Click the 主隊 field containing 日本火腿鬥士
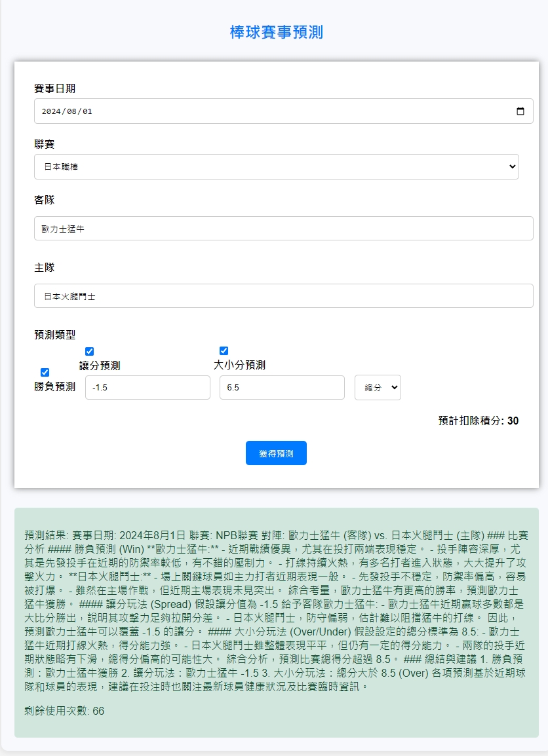The height and width of the screenshot is (756, 548). pyautogui.click(x=284, y=296)
